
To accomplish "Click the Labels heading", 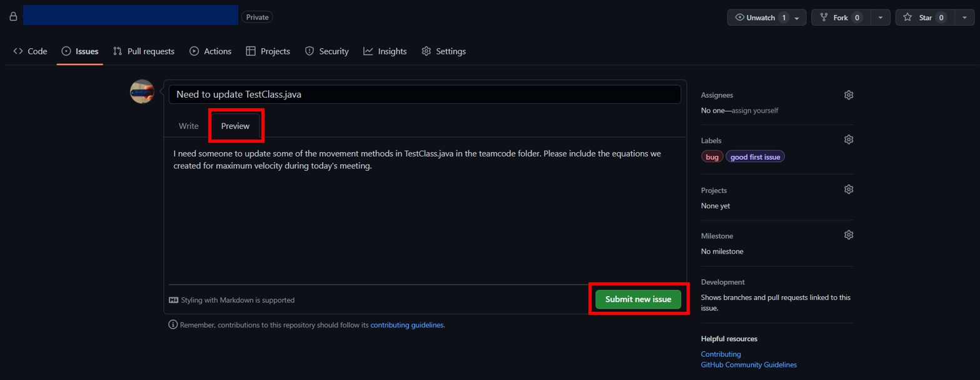I will pos(711,140).
